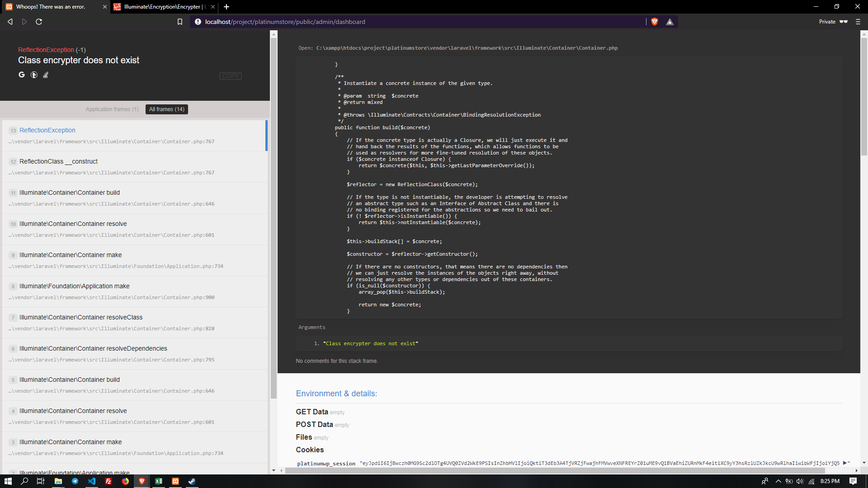Select frame 8 Illuminate\Foundation\Application make
Viewport: 868px width, 488px height.
pos(134,291)
